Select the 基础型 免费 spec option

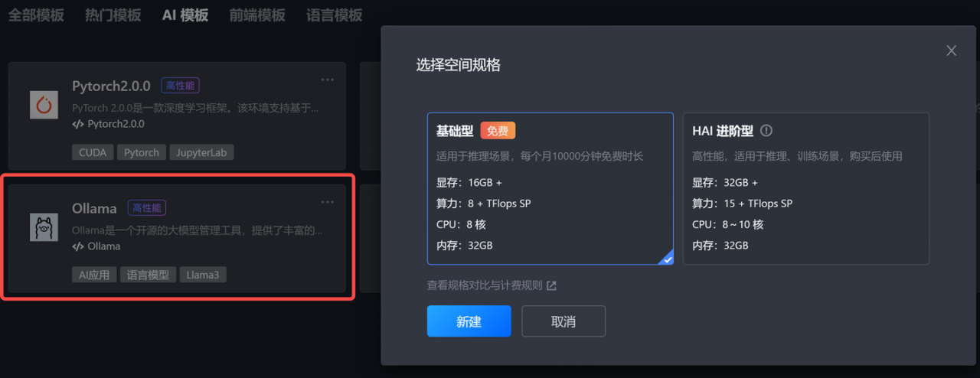click(550, 189)
